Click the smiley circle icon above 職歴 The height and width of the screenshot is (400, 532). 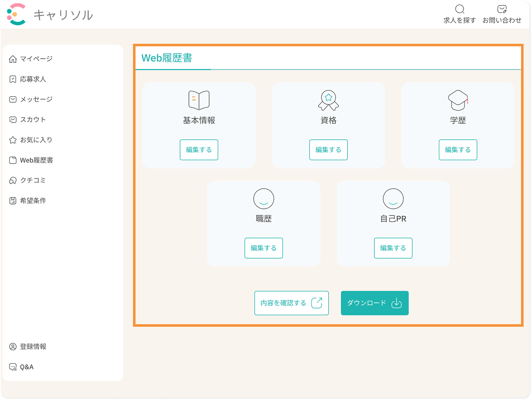click(x=263, y=198)
